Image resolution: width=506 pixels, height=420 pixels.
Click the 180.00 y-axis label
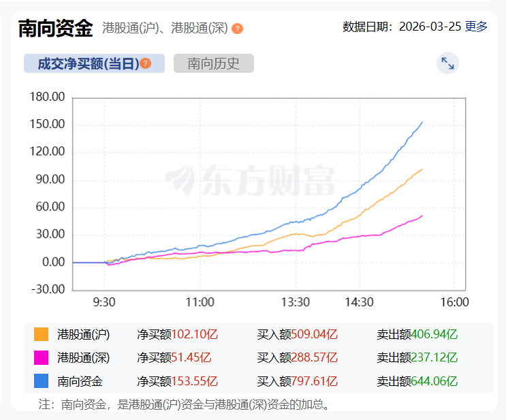tap(47, 97)
